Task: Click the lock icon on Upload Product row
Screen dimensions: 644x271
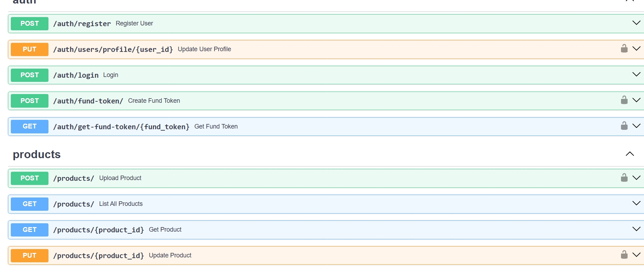Action: coord(624,178)
